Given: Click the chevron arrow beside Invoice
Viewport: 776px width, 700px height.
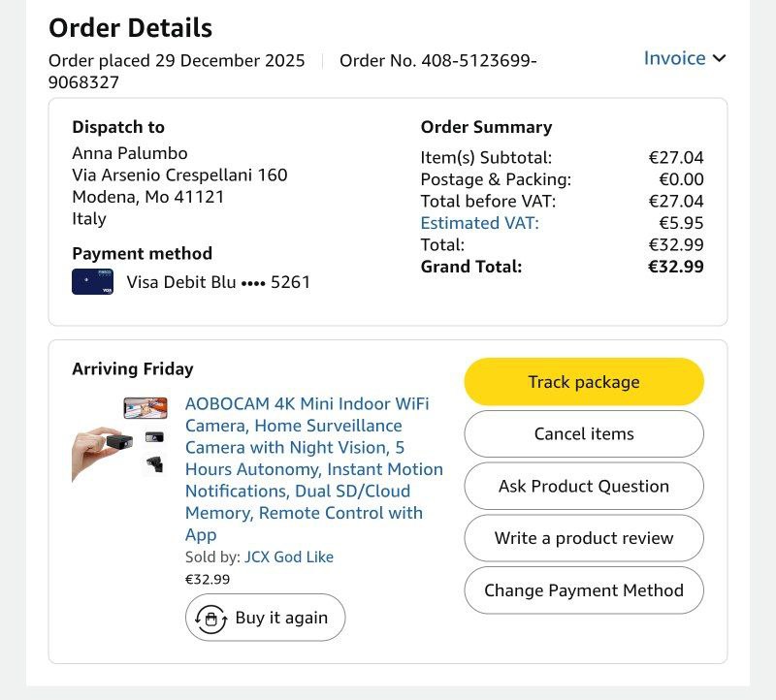Looking at the screenshot, I should pyautogui.click(x=719, y=58).
